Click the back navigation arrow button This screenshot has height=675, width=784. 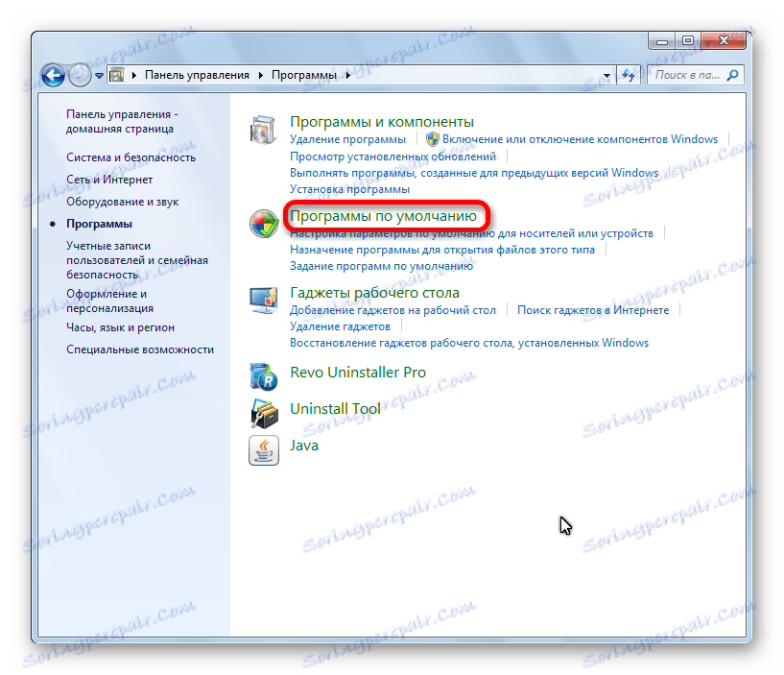(x=54, y=76)
